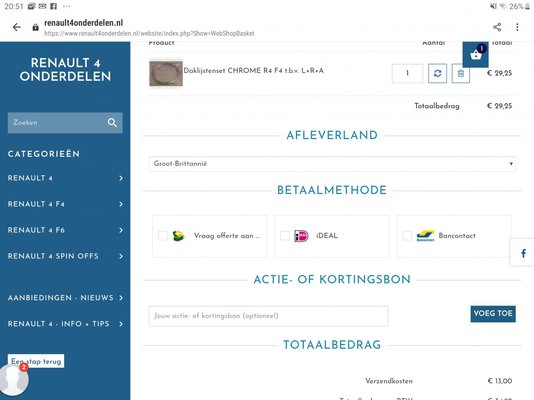Open Aanbiedingen - Nieuws menu item
Screen dimensions: 534x400
pos(65,298)
